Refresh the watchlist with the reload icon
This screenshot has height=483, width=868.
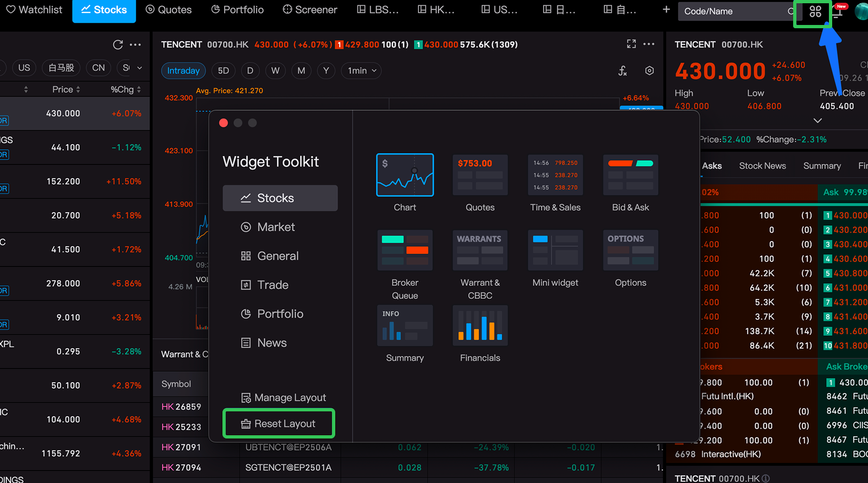[118, 45]
